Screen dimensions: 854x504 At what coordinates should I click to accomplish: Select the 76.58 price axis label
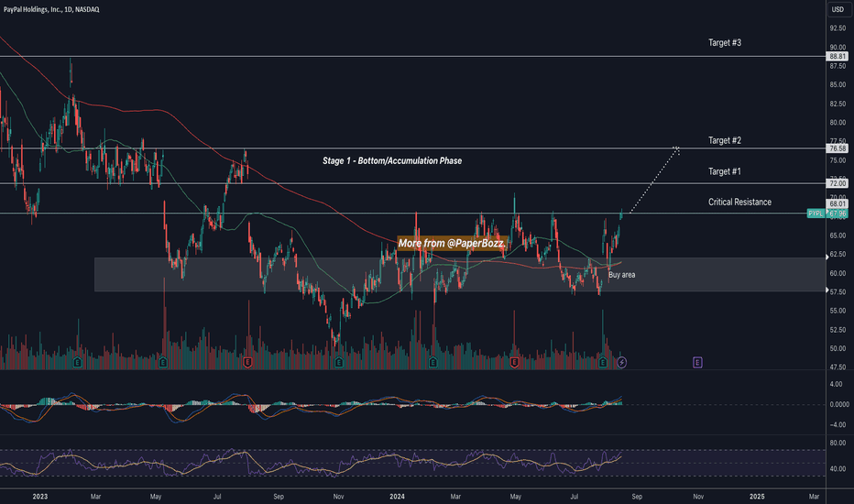pos(838,148)
